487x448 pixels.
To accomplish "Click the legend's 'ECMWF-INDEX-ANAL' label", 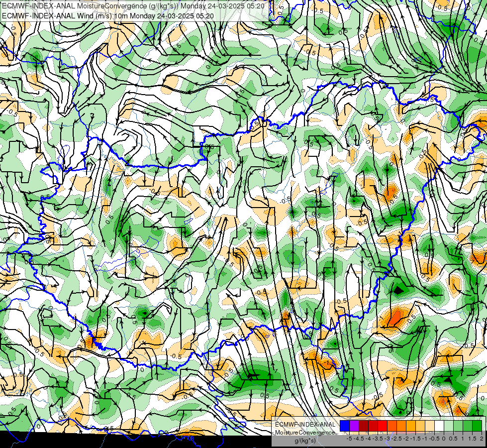I will click(305, 425).
